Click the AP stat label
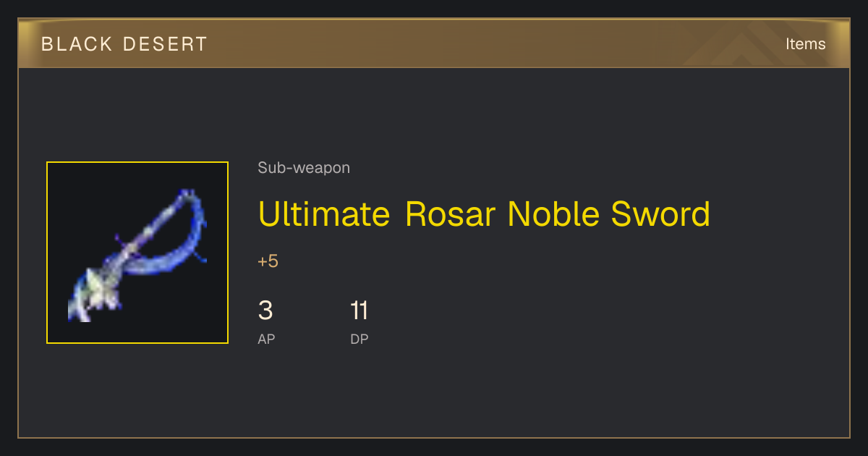Image resolution: width=868 pixels, height=456 pixels. tap(266, 339)
